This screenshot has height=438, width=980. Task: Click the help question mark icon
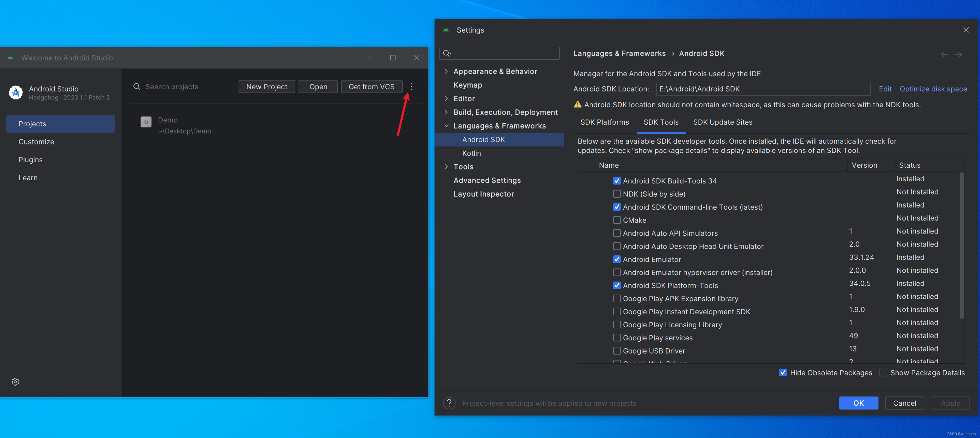click(x=449, y=403)
